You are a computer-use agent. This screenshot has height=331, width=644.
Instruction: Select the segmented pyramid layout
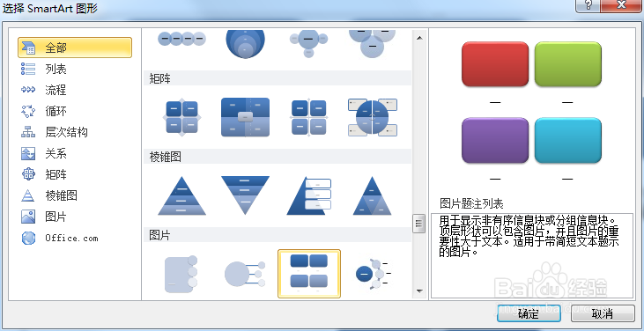click(372, 195)
